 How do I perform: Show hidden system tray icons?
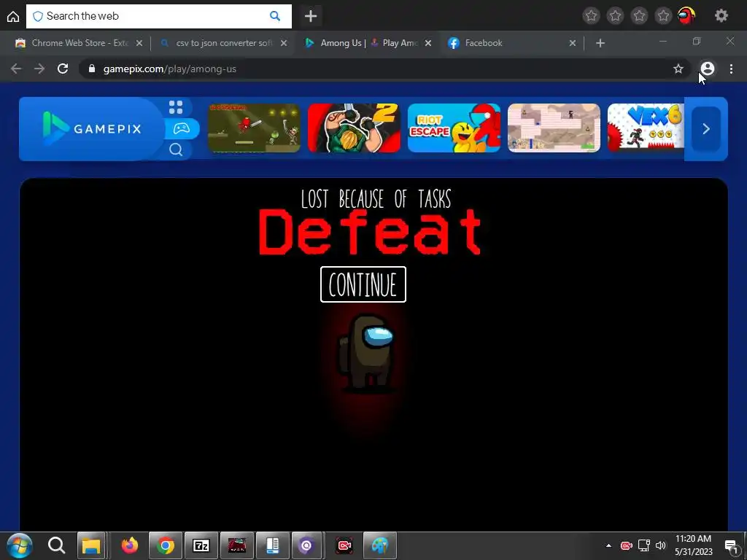point(608,545)
